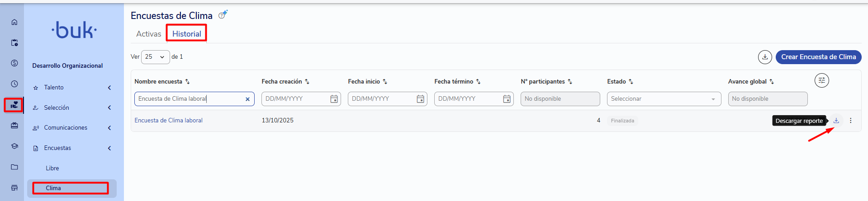Viewport: 868px width, 201px height.
Task: Click Crear Encuesta de Clima button
Action: tap(818, 57)
